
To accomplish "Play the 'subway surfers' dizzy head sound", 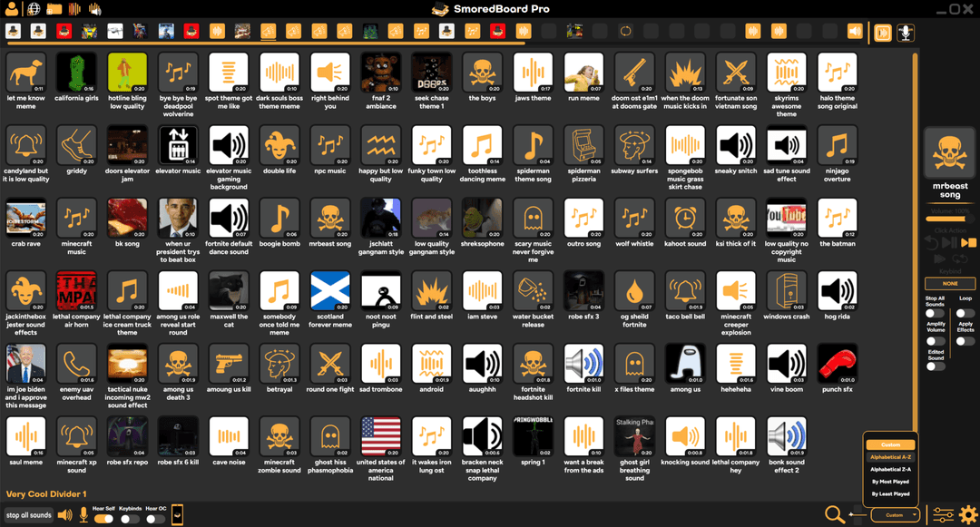I will (634, 145).
